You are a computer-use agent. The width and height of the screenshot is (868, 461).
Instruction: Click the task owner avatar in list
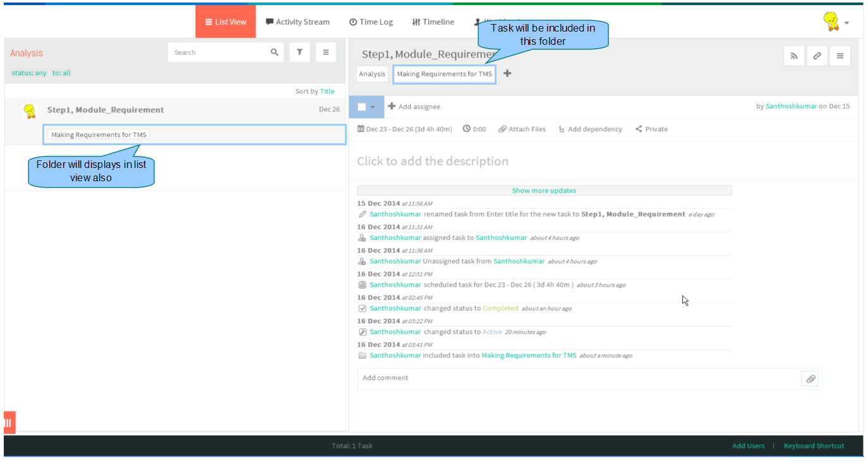click(29, 111)
